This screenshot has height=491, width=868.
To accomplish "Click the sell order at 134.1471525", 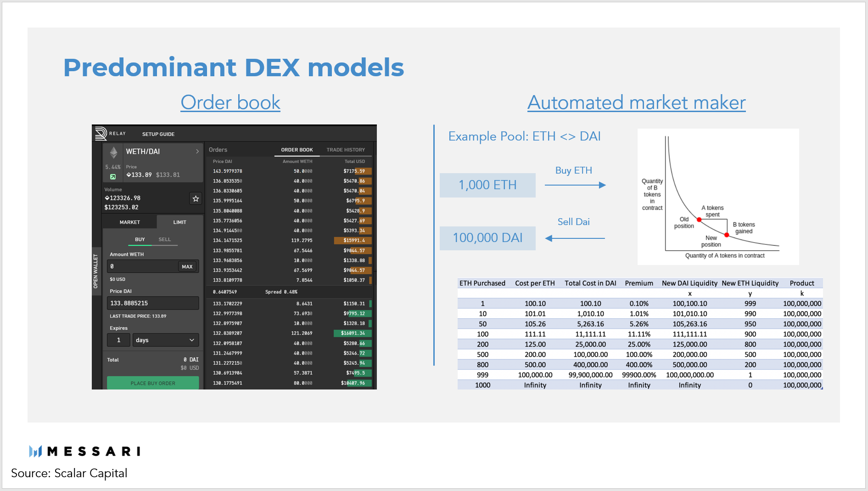I will (289, 240).
